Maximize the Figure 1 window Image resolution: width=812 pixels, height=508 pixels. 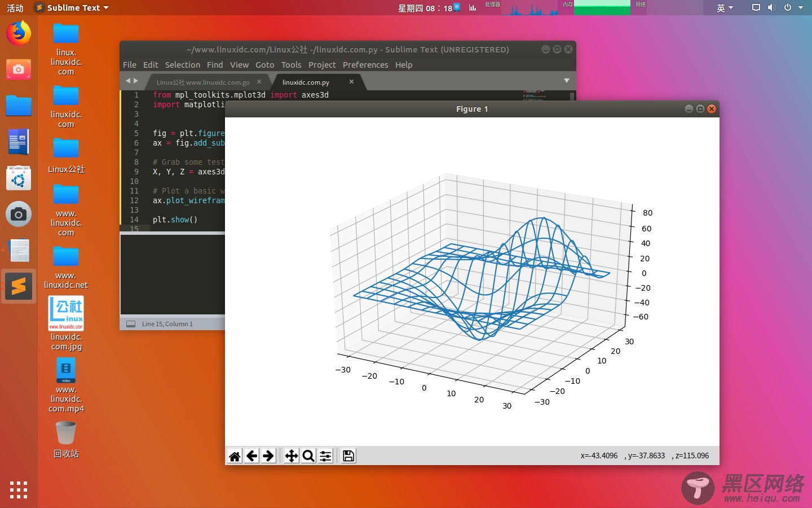click(700, 109)
